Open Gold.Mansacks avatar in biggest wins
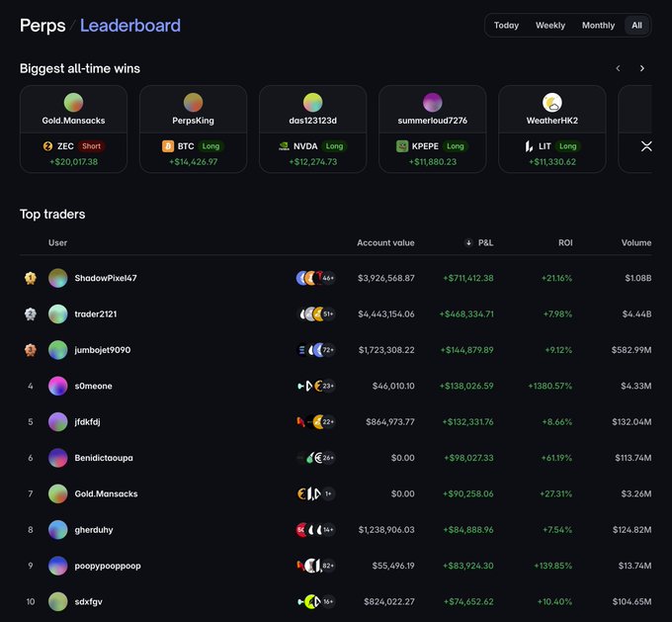Viewport: 672px width, 622px height. click(x=73, y=103)
